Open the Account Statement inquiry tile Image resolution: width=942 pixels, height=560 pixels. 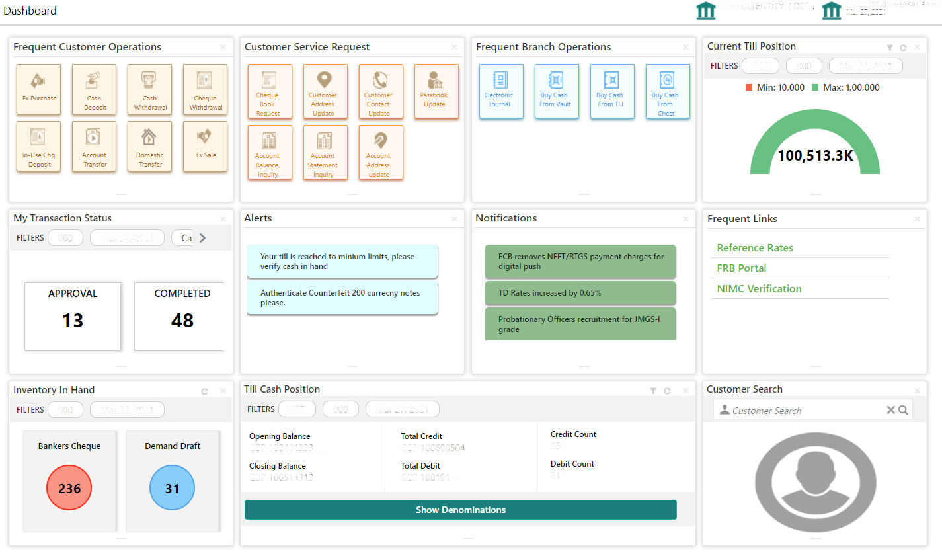325,152
